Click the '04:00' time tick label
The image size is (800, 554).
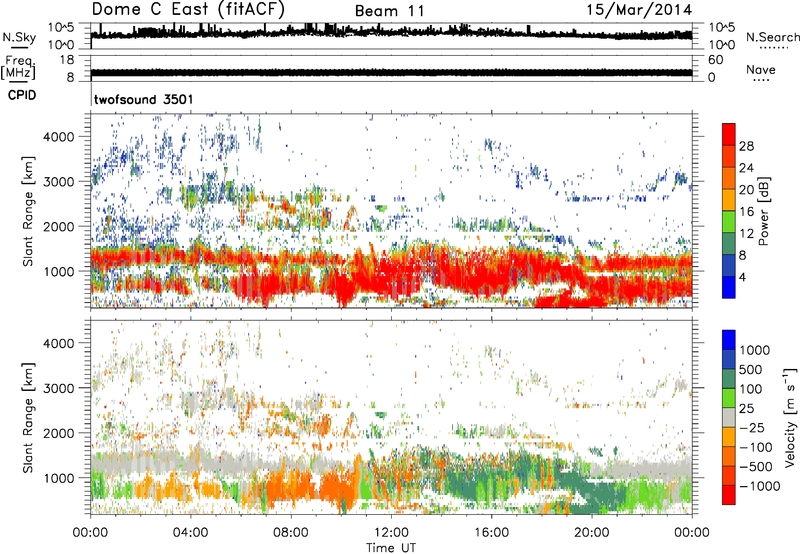[190, 533]
